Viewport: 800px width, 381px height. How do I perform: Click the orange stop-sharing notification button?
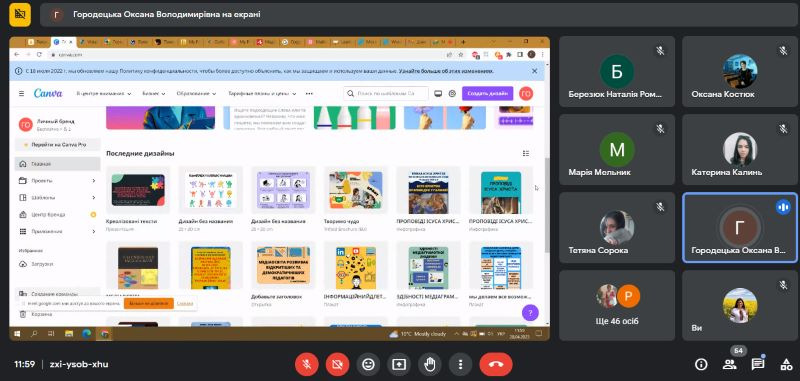(x=148, y=303)
